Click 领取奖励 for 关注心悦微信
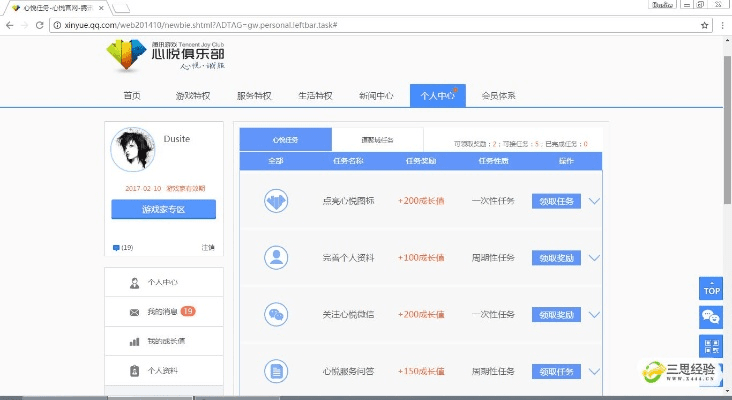The height and width of the screenshot is (400, 732). click(x=556, y=315)
